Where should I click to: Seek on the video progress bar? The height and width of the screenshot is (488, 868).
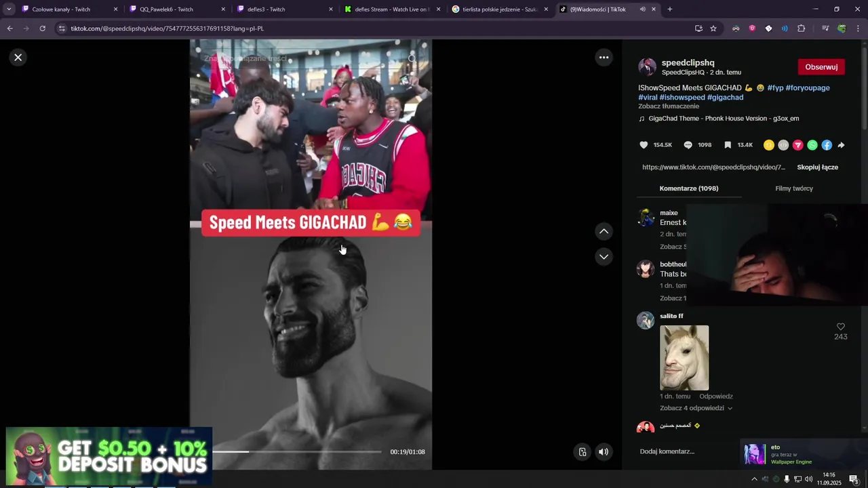(x=297, y=451)
